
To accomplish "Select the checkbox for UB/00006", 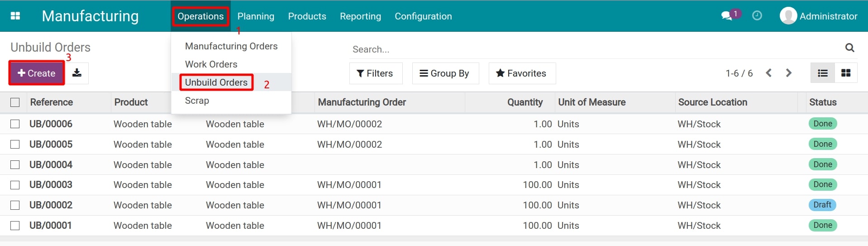I will 15,124.
